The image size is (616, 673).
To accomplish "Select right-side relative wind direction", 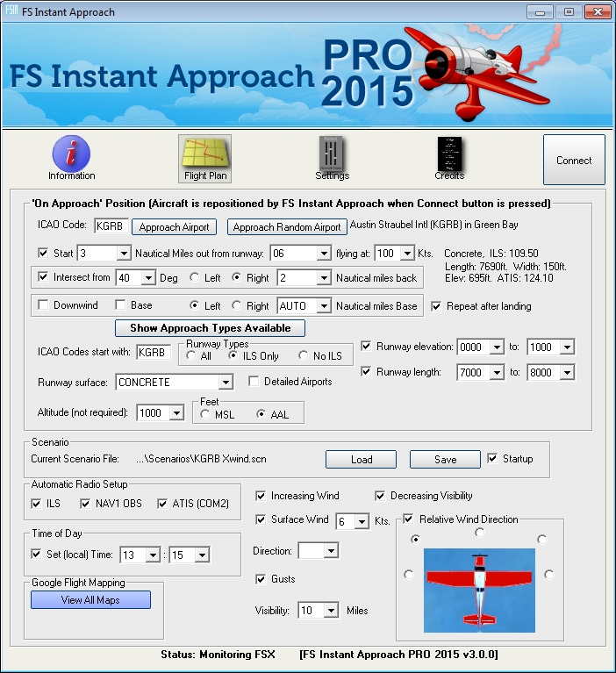I will click(x=549, y=574).
